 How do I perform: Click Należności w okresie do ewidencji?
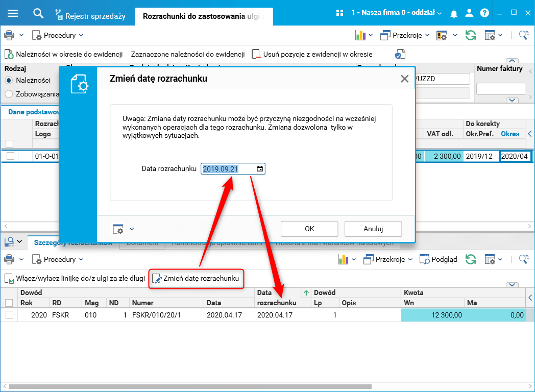point(63,54)
